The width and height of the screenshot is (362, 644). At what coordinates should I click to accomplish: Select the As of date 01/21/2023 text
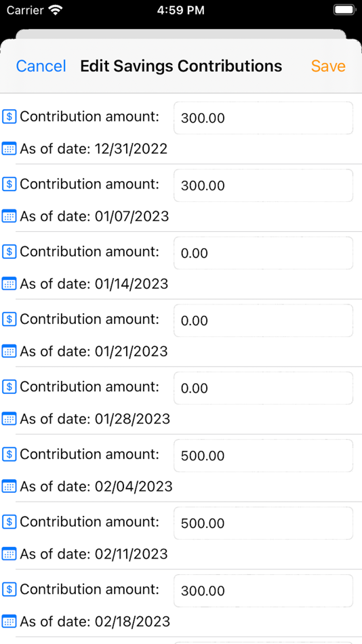[94, 351]
